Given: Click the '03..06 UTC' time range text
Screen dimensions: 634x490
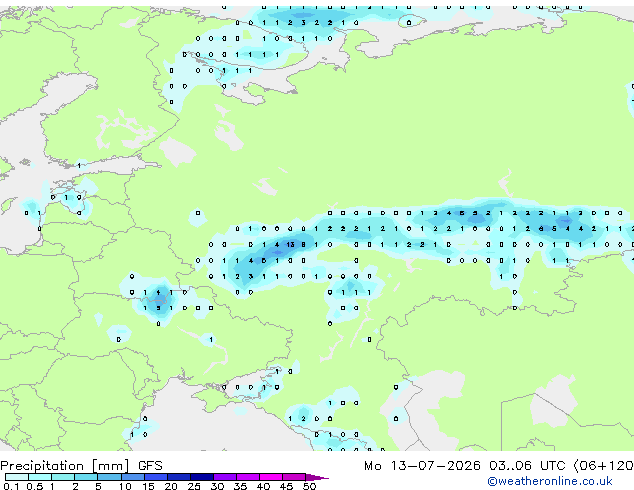Looking at the screenshot, I should [x=526, y=466].
